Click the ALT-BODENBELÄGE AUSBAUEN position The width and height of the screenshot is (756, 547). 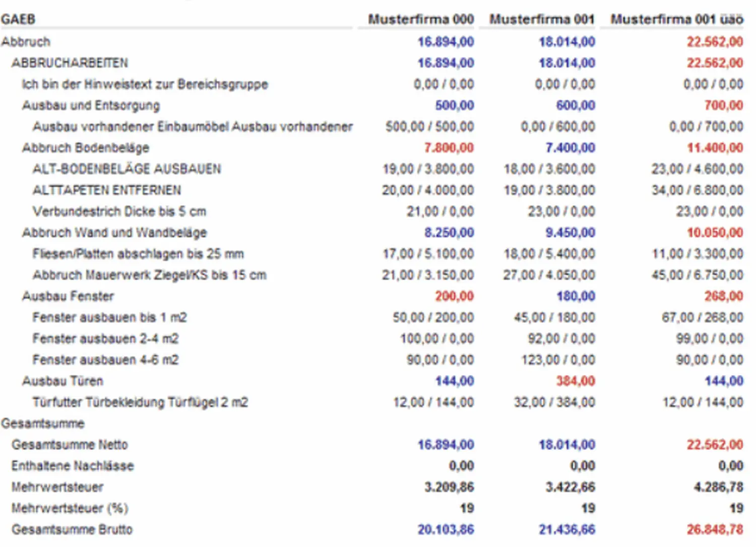point(127,169)
